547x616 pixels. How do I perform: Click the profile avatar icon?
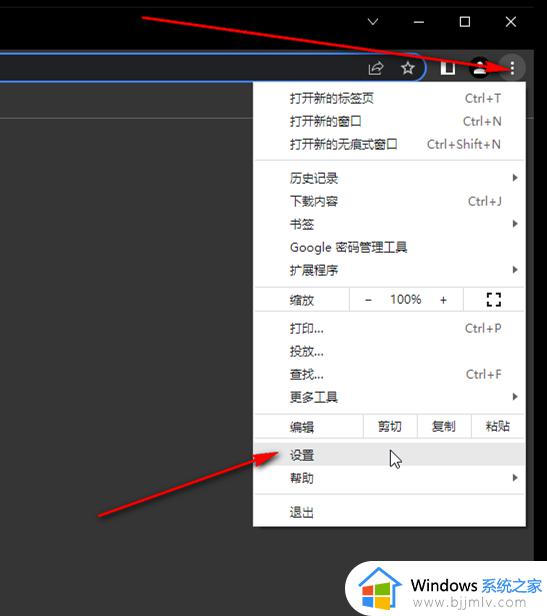coord(479,68)
